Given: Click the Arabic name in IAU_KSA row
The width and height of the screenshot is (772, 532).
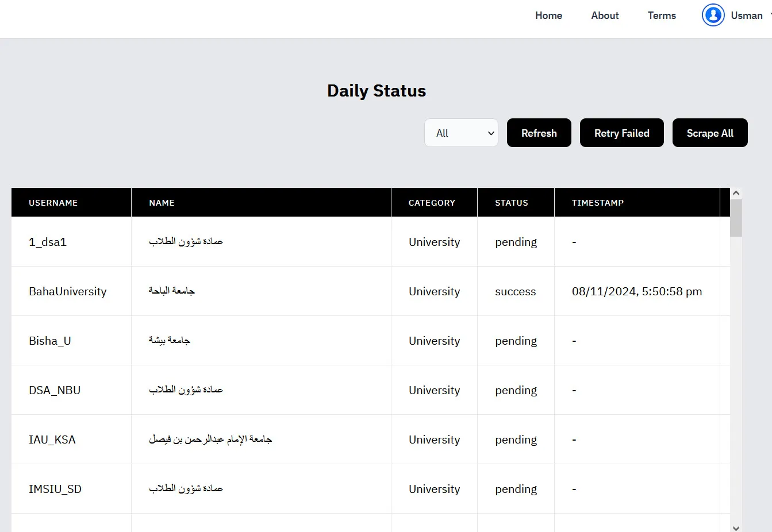Looking at the screenshot, I should point(210,440).
